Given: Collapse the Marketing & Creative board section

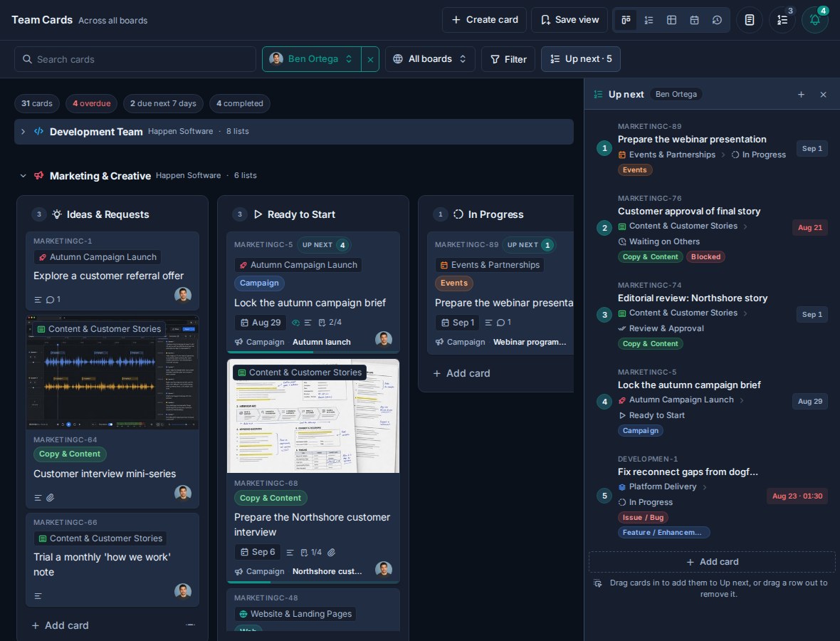Looking at the screenshot, I should (23, 176).
